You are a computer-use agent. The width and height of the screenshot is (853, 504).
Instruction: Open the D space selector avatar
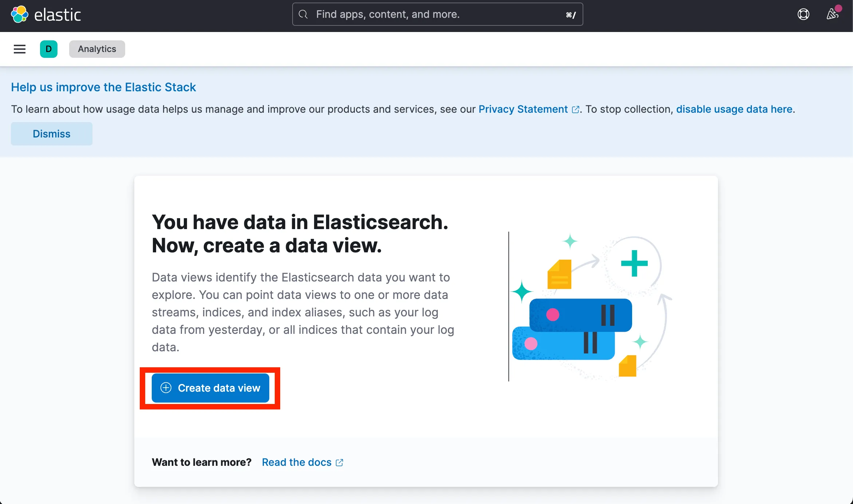click(x=49, y=49)
